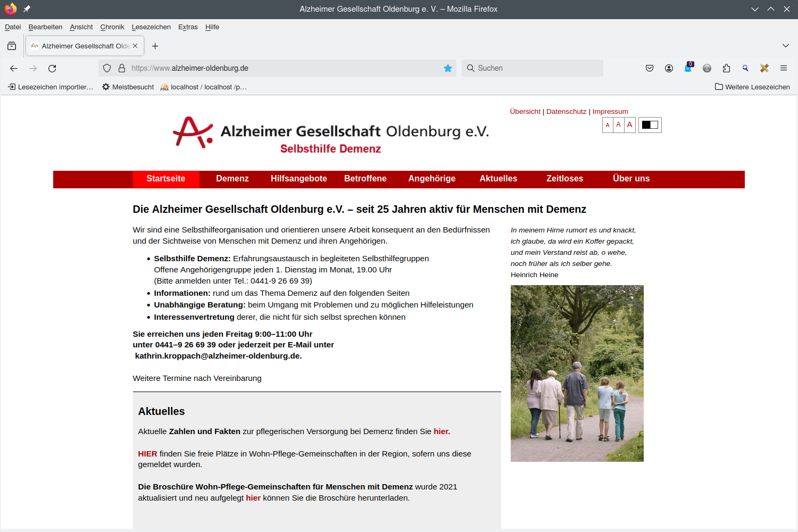Click the Suchen search field
The height and width of the screenshot is (532, 798).
click(532, 68)
